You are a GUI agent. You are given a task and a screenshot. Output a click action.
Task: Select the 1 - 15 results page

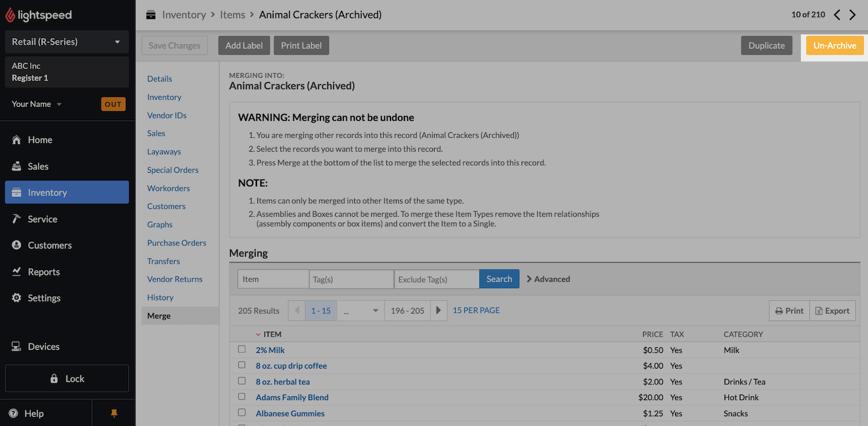321,311
